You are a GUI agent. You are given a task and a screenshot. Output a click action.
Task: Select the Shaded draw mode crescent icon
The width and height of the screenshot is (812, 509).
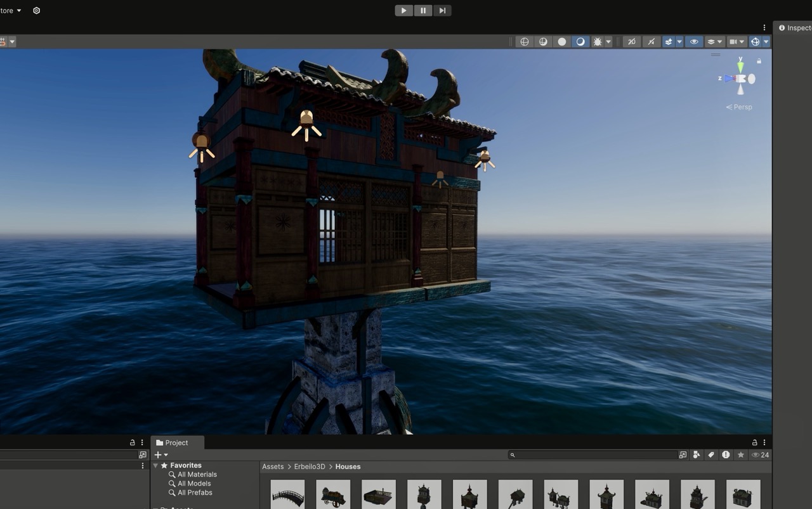[580, 42]
